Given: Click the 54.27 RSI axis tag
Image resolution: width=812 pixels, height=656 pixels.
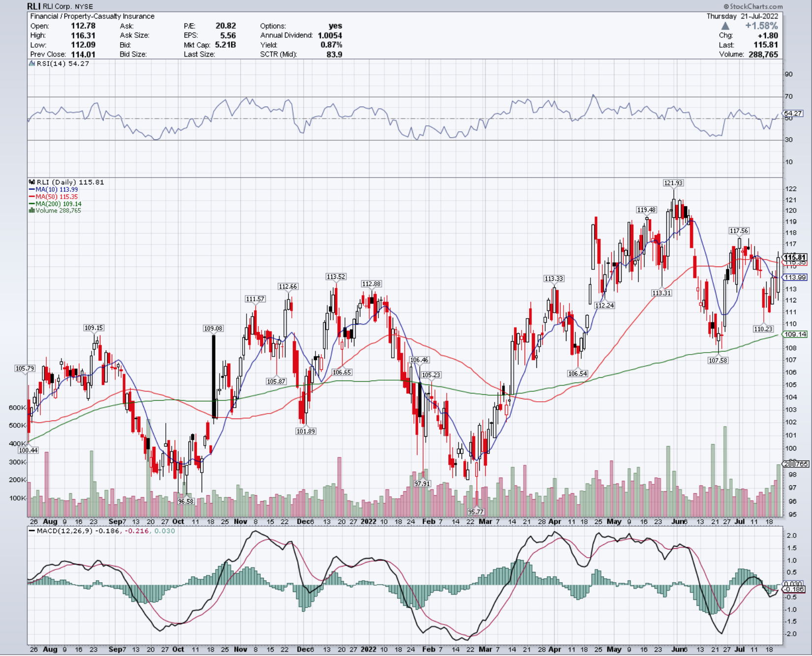Looking at the screenshot, I should (x=793, y=113).
